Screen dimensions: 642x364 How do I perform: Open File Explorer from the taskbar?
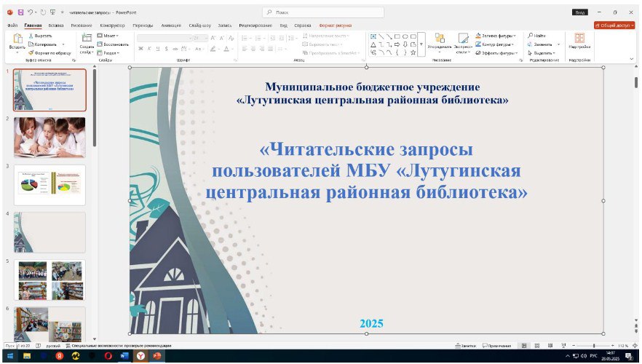click(27, 356)
